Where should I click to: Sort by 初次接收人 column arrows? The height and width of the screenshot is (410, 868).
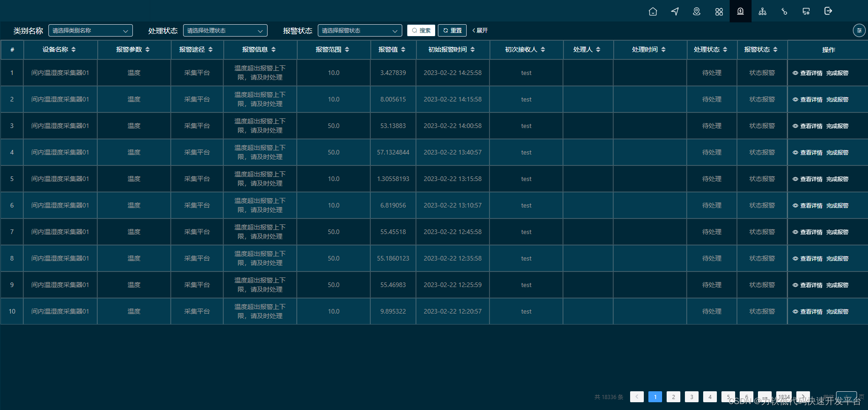pyautogui.click(x=543, y=49)
